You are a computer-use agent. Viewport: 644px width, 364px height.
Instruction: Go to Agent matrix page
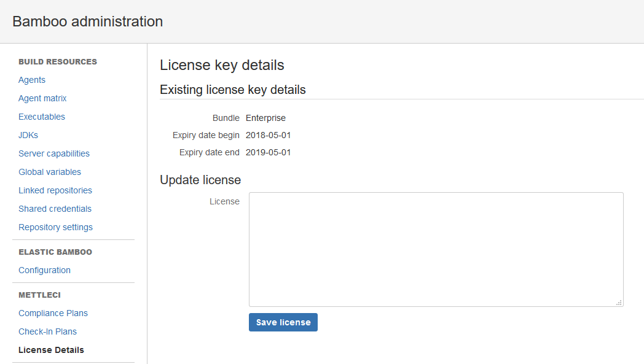click(42, 98)
